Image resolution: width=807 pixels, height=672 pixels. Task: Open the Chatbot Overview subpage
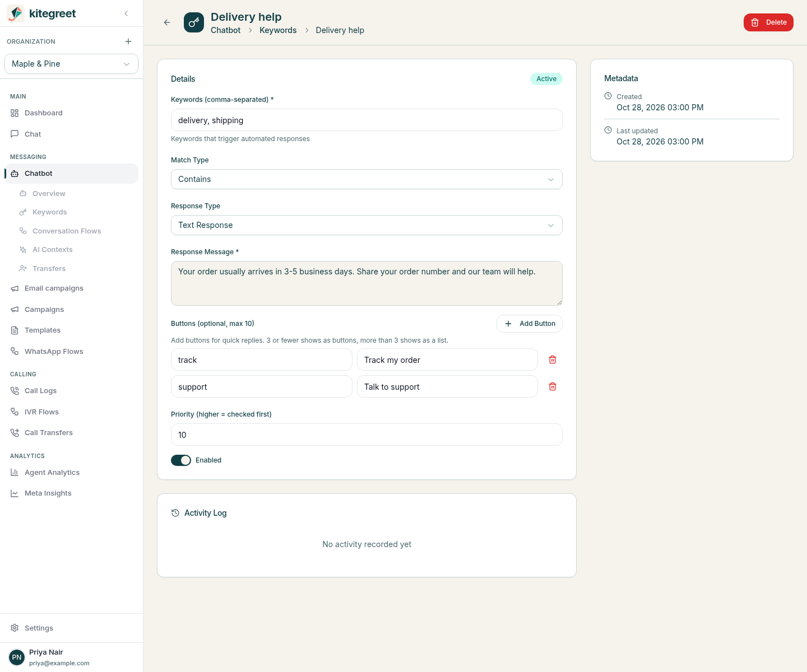[x=75, y=194]
